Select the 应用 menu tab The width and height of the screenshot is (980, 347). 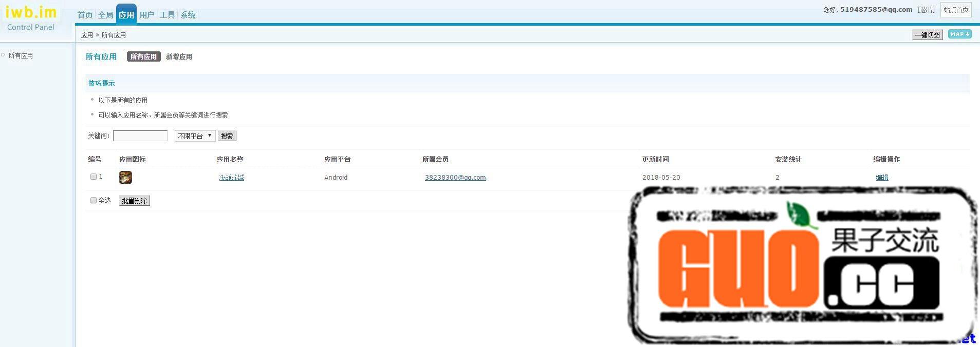point(126,15)
